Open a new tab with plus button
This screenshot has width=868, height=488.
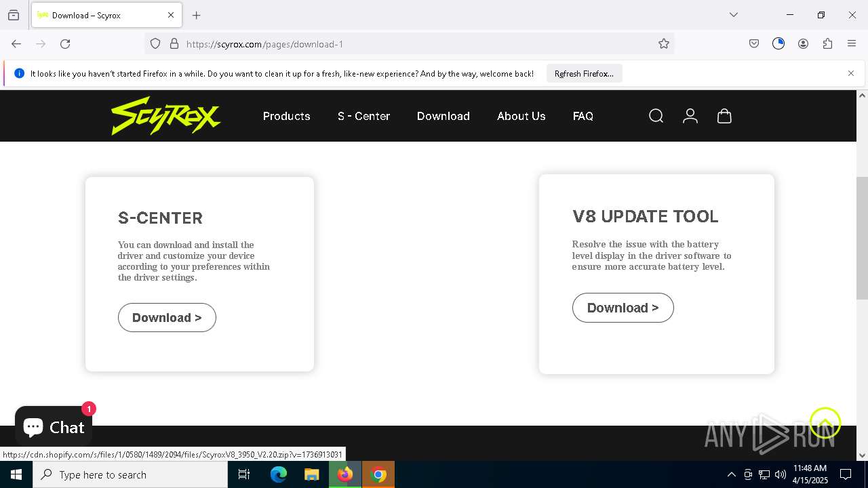point(197,15)
